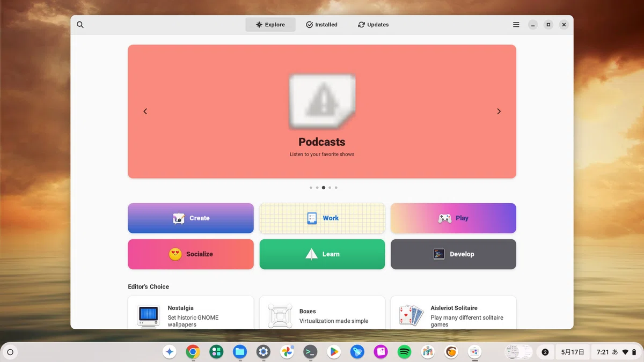644x362 pixels.
Task: Advance to the next featured banner
Action: click(499, 112)
